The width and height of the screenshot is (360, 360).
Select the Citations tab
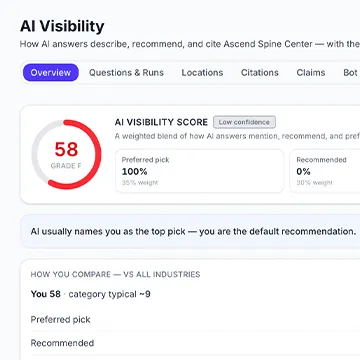[x=260, y=73]
